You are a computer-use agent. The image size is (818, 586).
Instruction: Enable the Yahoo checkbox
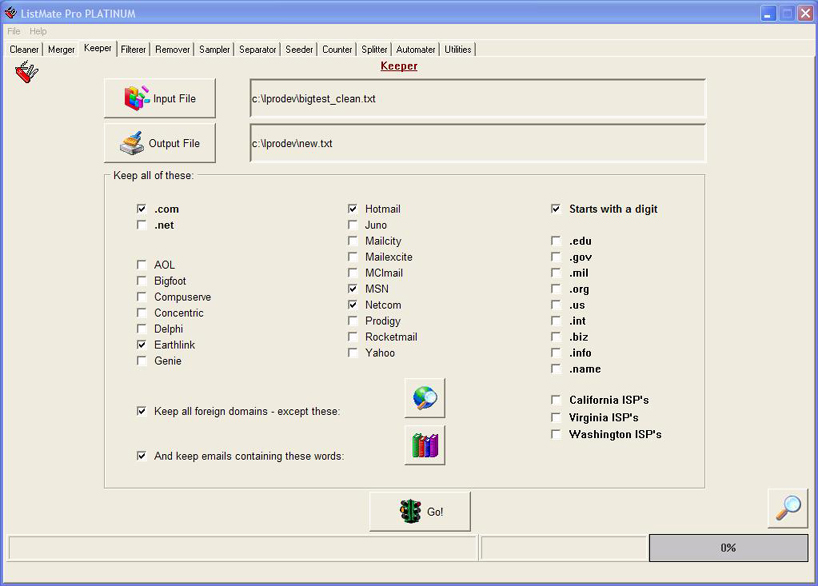[x=353, y=353]
